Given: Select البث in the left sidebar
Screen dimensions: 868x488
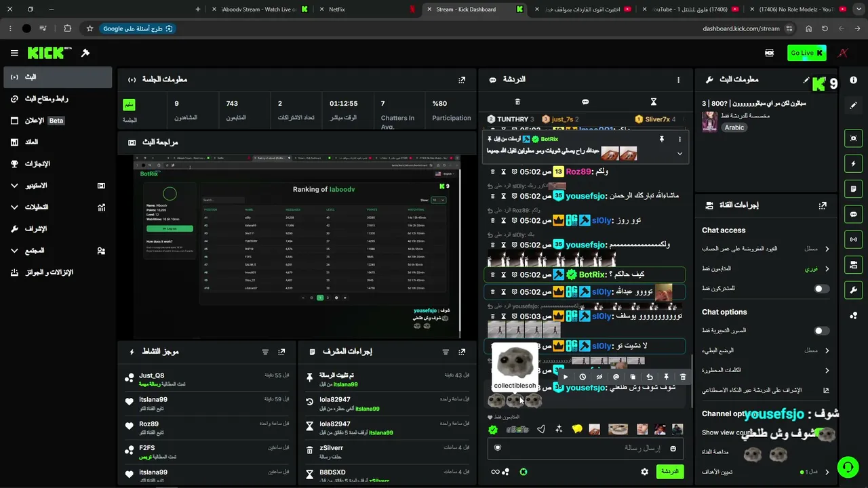Looking at the screenshot, I should pos(58,77).
